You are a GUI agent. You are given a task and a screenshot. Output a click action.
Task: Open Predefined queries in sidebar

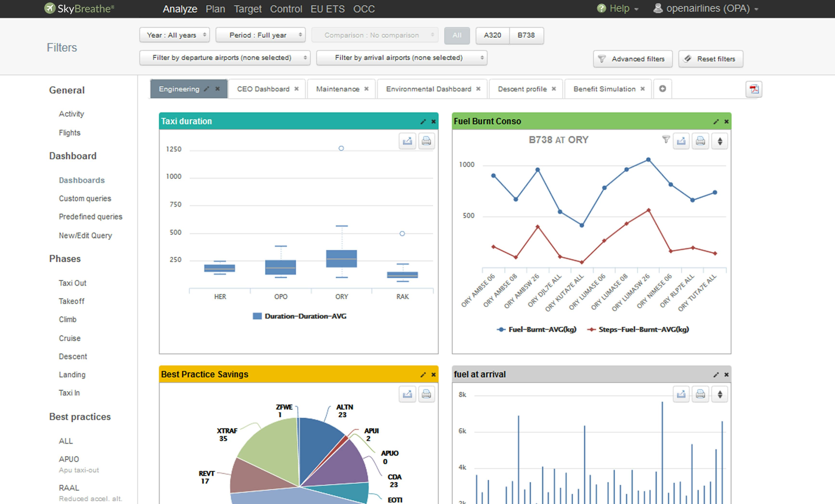(x=91, y=216)
